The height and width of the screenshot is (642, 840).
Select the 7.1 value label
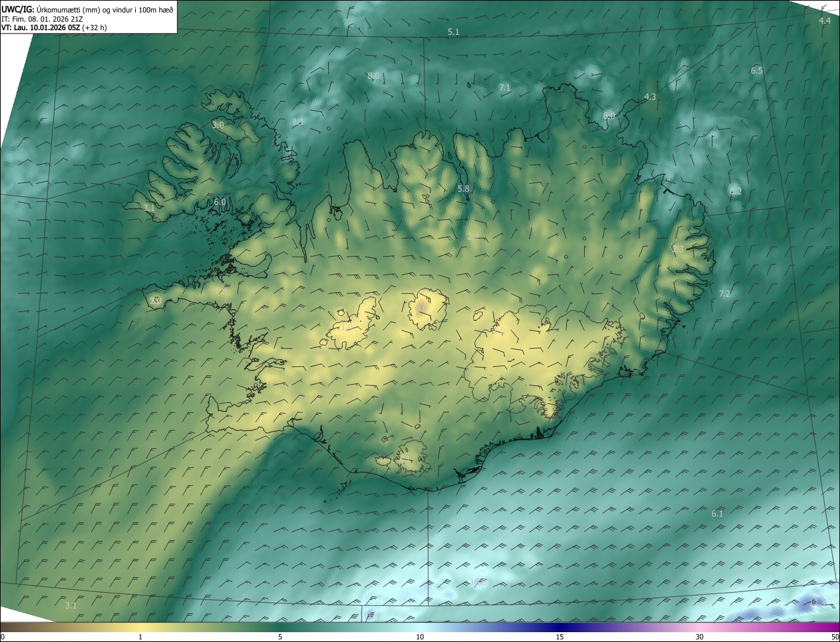[x=505, y=87]
